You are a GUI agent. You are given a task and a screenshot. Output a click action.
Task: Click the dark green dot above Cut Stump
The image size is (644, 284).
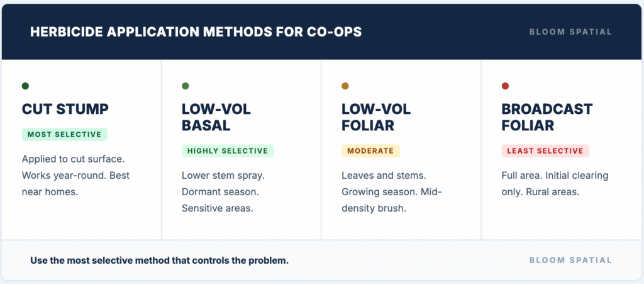[x=25, y=86]
